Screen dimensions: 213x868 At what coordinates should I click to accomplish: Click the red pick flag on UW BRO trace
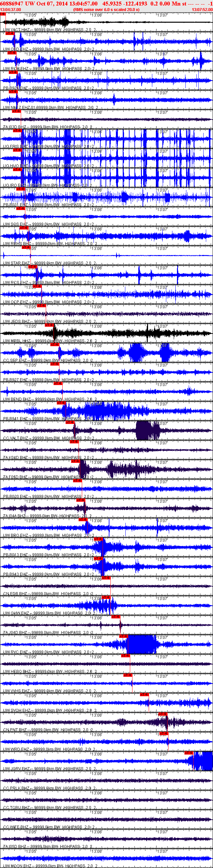pyautogui.click(x=82, y=520)
